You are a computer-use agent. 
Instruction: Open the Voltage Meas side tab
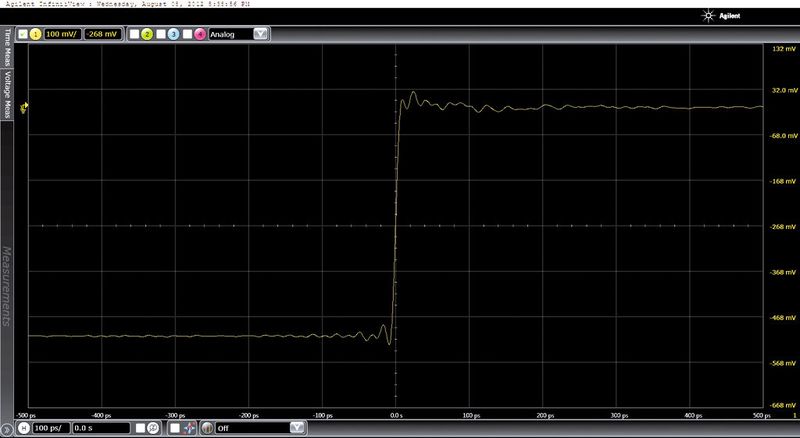pyautogui.click(x=7, y=94)
